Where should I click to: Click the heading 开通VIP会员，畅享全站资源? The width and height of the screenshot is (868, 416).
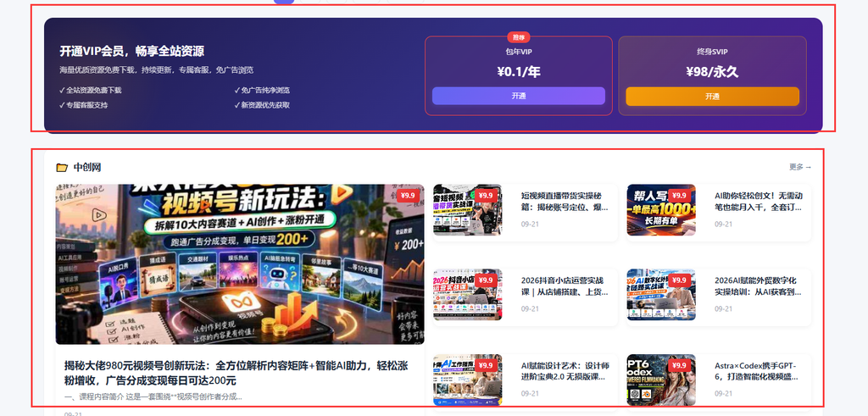[131, 52]
